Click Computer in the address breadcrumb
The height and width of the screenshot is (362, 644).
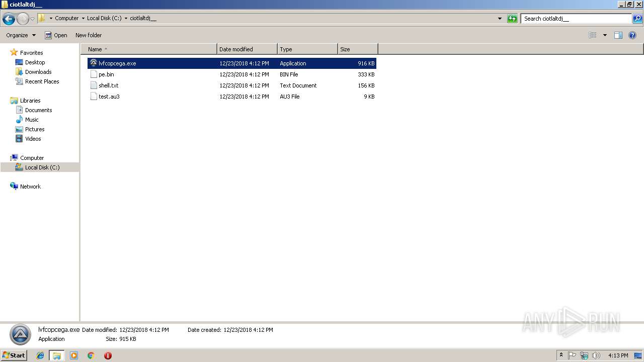click(x=67, y=18)
